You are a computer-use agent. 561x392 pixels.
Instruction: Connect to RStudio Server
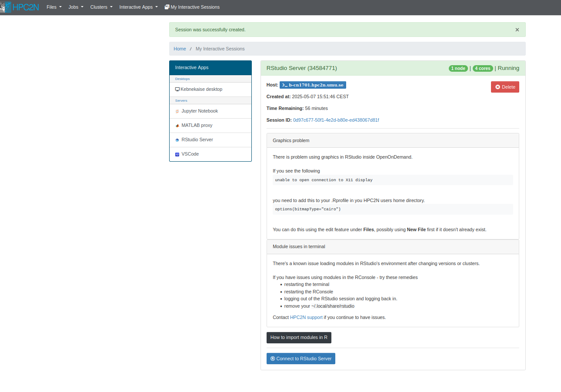pos(301,359)
